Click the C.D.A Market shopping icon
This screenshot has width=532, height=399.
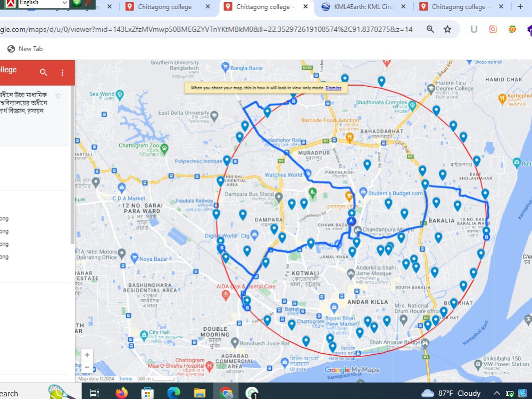tap(122, 187)
